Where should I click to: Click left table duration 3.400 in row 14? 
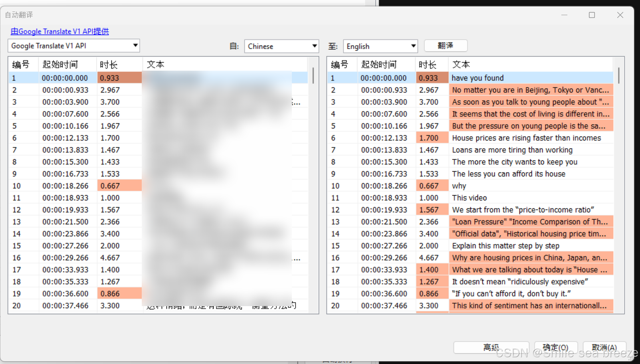tap(110, 233)
